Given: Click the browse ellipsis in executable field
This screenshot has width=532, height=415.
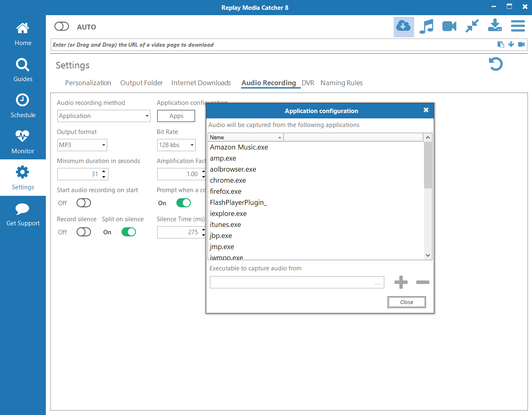Looking at the screenshot, I should [377, 283].
